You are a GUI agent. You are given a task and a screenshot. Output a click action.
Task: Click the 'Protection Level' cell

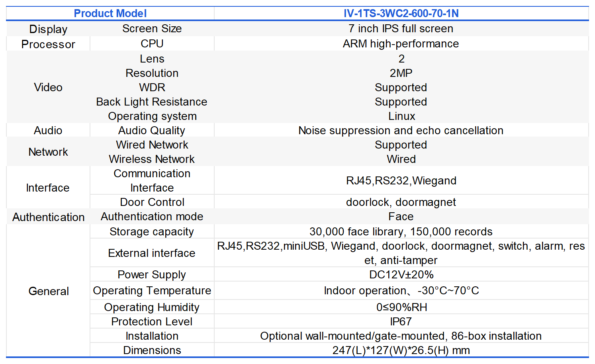(152, 322)
